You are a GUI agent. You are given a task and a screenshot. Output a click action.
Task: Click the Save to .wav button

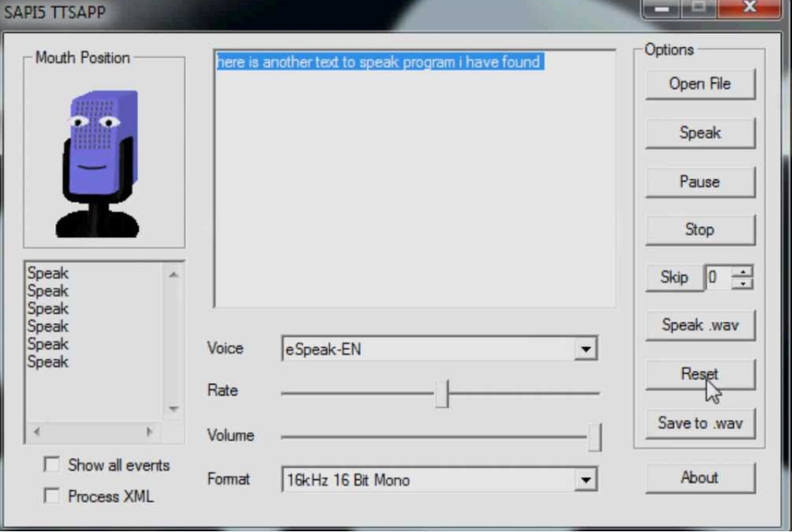pos(700,423)
